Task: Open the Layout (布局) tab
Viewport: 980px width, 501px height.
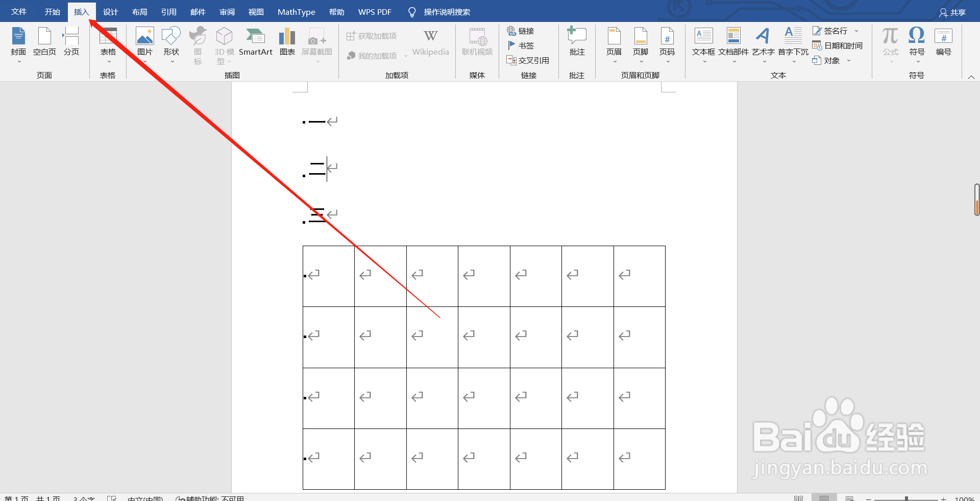Action: tap(140, 12)
